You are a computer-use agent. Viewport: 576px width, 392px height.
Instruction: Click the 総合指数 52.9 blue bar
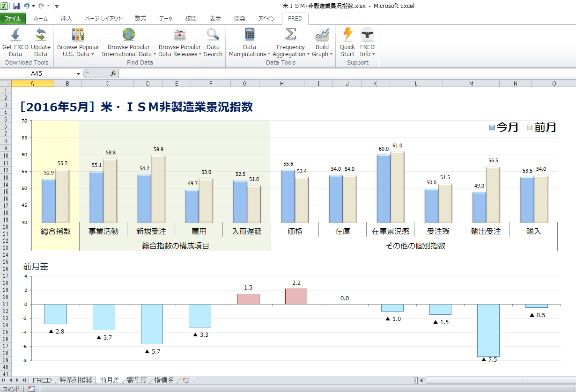click(x=48, y=200)
